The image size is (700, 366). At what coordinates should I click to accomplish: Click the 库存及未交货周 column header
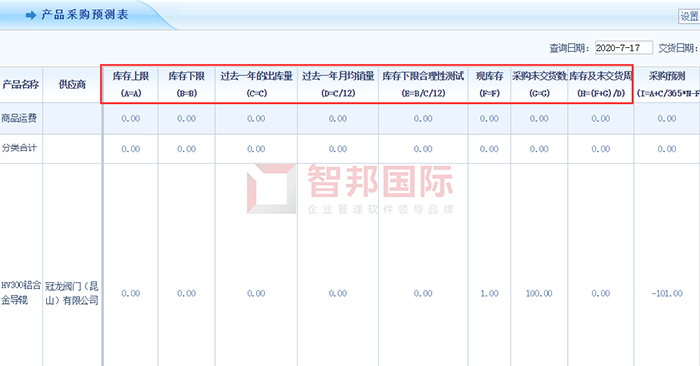pyautogui.click(x=600, y=84)
